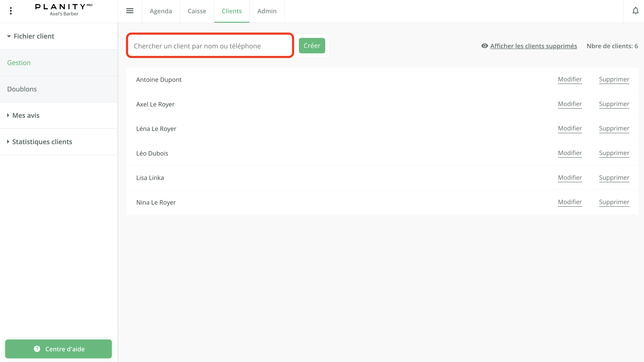
Task: Click the eye icon for deleted clients
Action: coord(485,46)
